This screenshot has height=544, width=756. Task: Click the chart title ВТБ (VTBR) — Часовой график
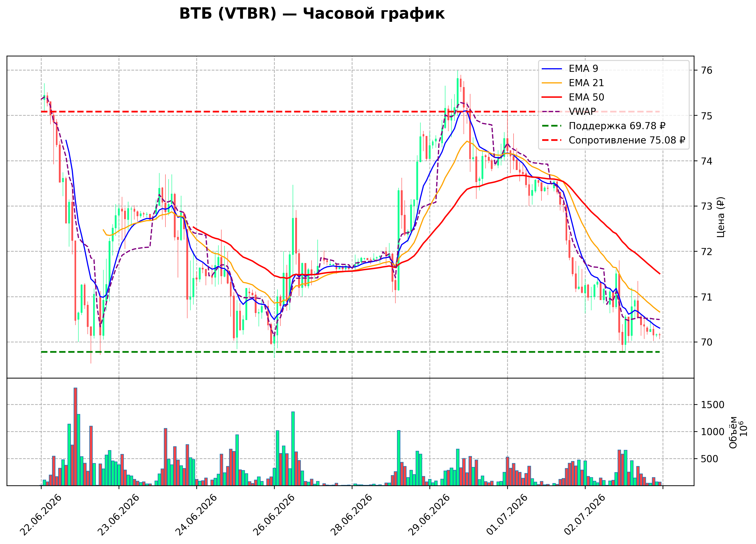312,14
